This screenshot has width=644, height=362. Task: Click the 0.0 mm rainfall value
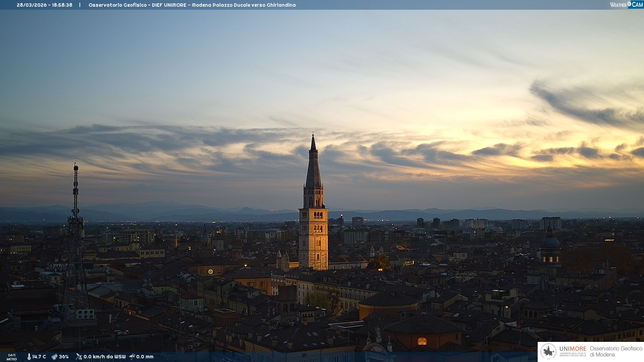(x=145, y=357)
